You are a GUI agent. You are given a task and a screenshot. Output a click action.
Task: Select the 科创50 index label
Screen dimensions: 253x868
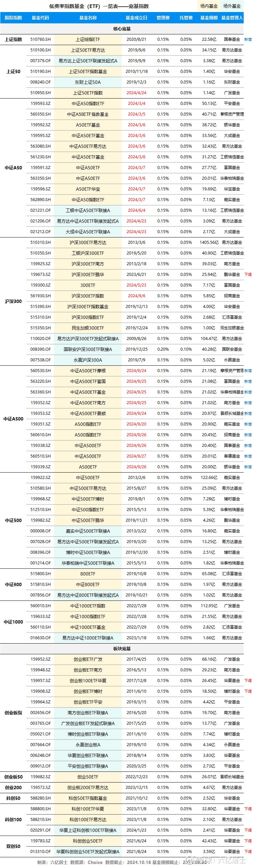(13, 798)
